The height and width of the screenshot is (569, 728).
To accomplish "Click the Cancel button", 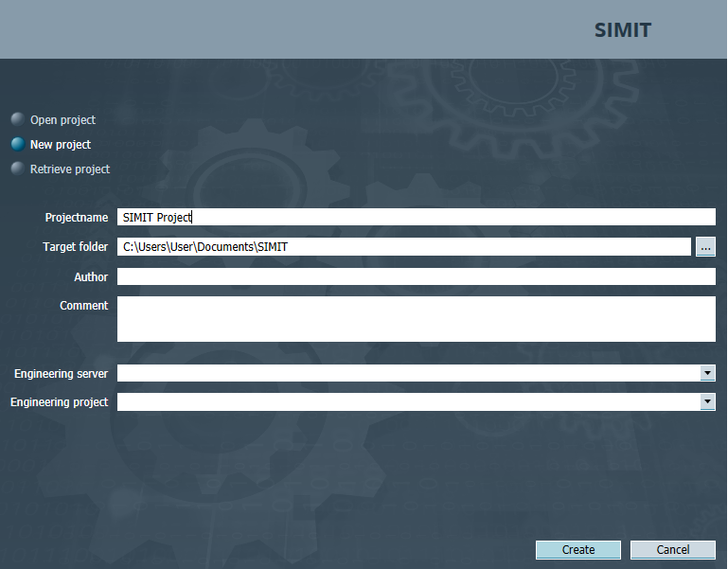I will click(x=673, y=550).
